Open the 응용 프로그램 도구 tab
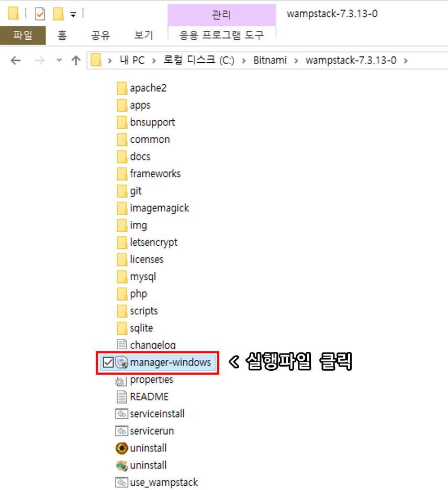 coord(221,36)
